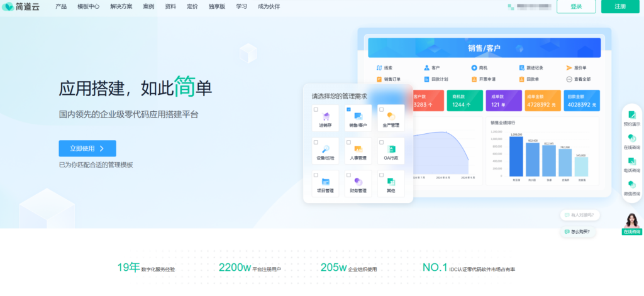Expand the 产品 navigation menu
The width and height of the screenshot is (644, 296).
tap(61, 6)
